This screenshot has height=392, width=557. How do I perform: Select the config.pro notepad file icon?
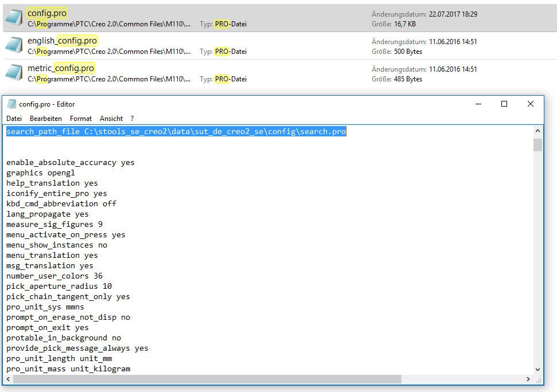(13, 17)
